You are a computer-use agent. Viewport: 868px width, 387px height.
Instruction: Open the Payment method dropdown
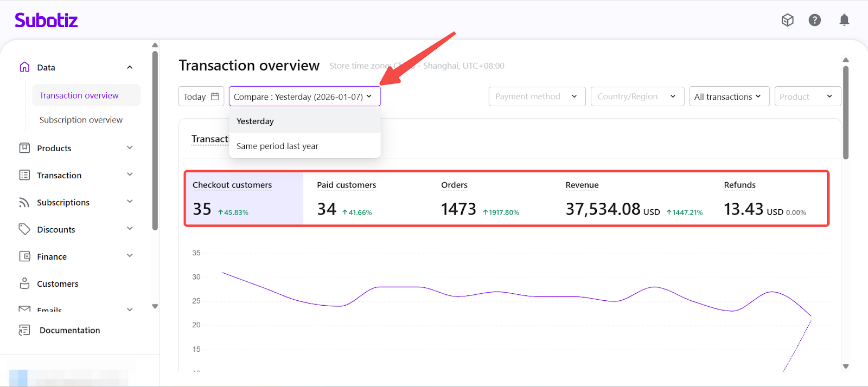coord(537,96)
